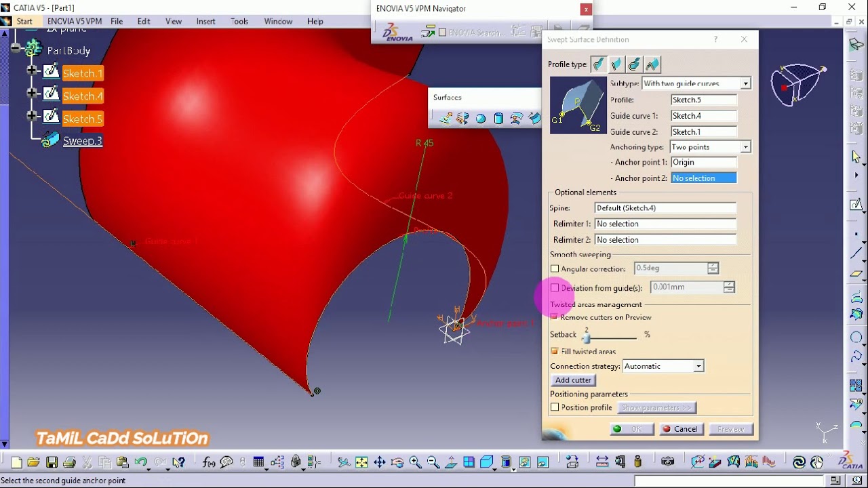This screenshot has height=488, width=868.
Task: Toggle the Fill twisted areas checkbox
Action: 555,351
